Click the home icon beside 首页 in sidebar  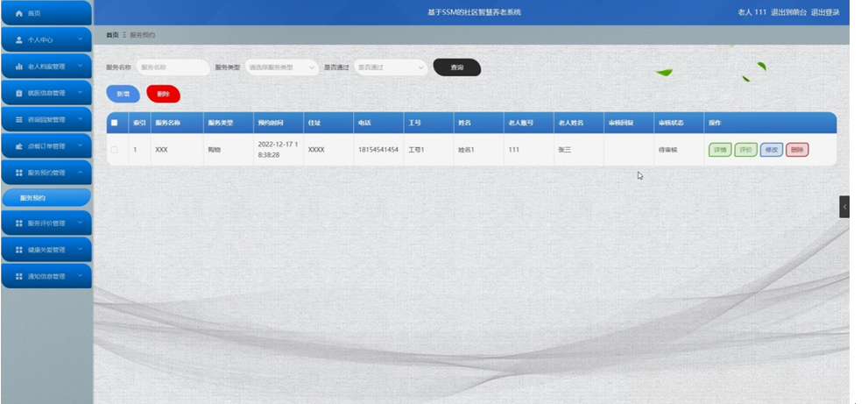pyautogui.click(x=19, y=13)
